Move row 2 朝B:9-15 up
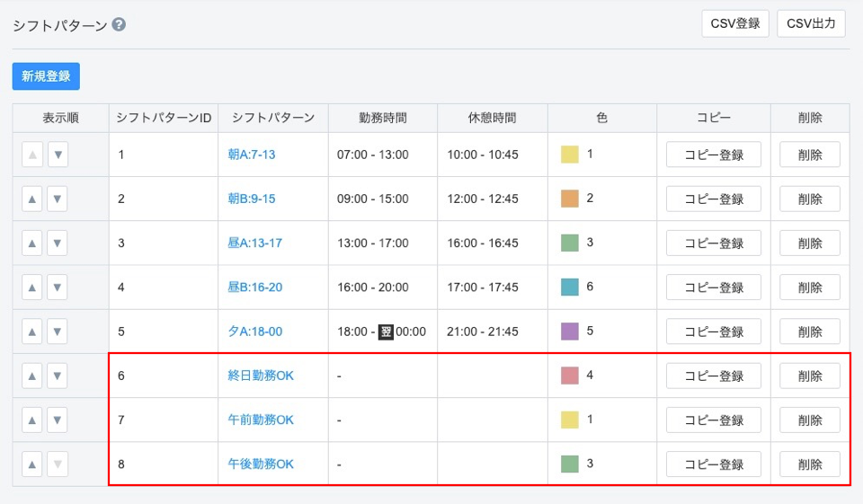 click(32, 199)
